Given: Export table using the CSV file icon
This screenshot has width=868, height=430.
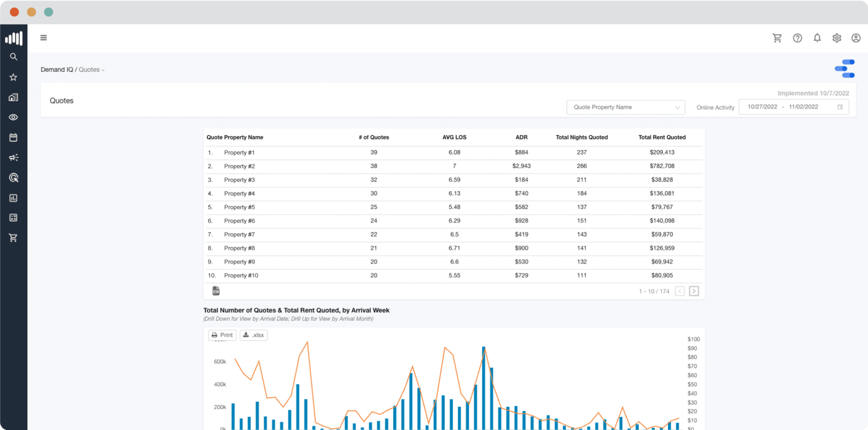Looking at the screenshot, I should pyautogui.click(x=216, y=291).
